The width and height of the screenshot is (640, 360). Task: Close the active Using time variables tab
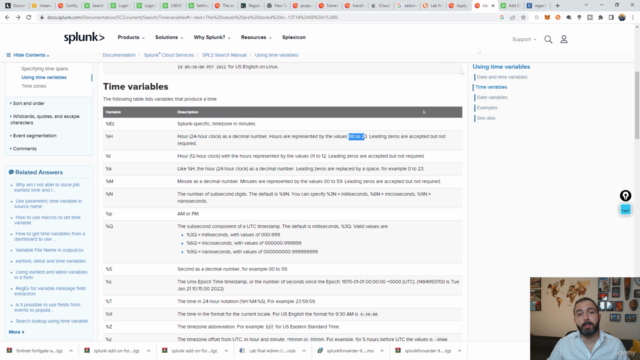point(493,5)
